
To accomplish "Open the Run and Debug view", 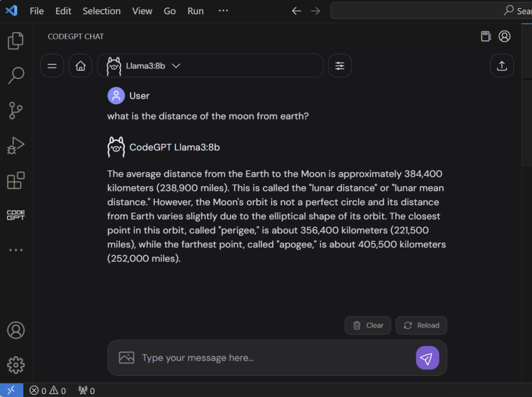I will (16, 145).
